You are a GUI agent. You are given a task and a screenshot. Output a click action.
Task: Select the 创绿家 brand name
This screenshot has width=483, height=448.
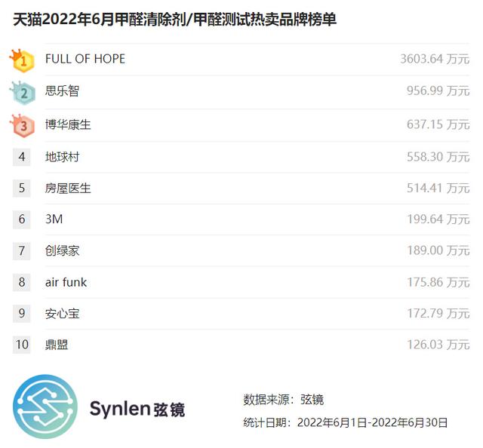62,250
